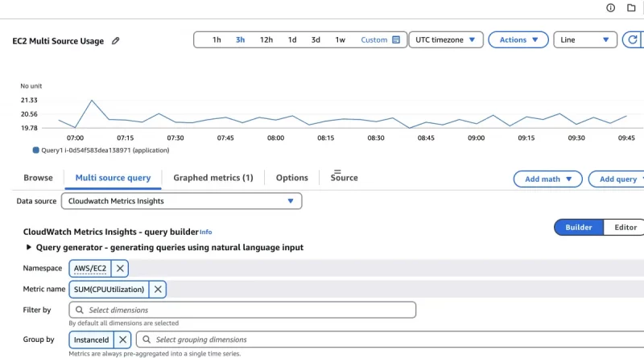This screenshot has width=644, height=358.
Task: Select the 1w time range
Action: [x=340, y=40]
